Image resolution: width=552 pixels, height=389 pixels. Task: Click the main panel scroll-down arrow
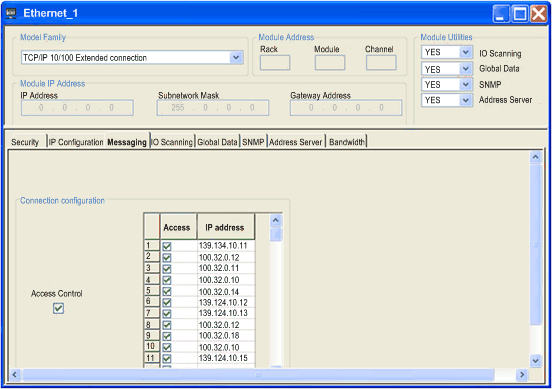535,361
